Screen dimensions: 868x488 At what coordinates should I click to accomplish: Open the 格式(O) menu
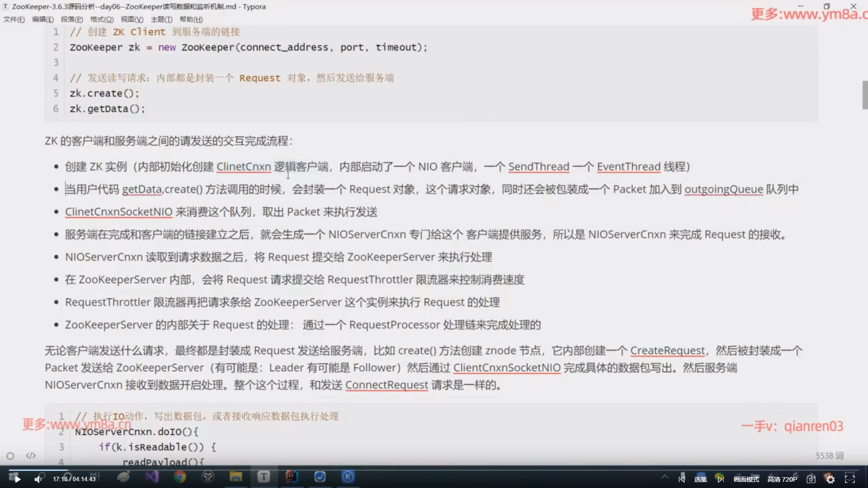point(102,19)
